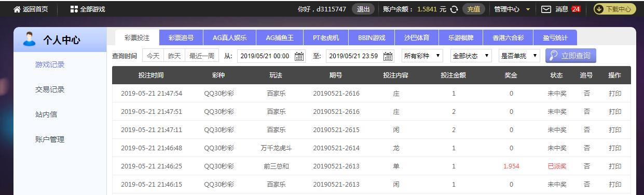Open the 沙巴体育 tab

(x=417, y=38)
